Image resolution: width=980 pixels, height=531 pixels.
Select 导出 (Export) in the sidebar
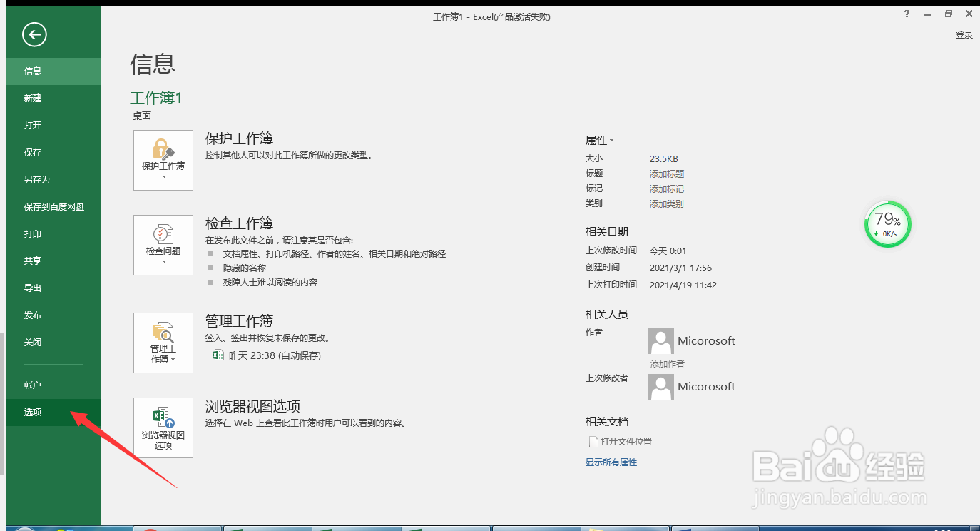tap(53, 288)
